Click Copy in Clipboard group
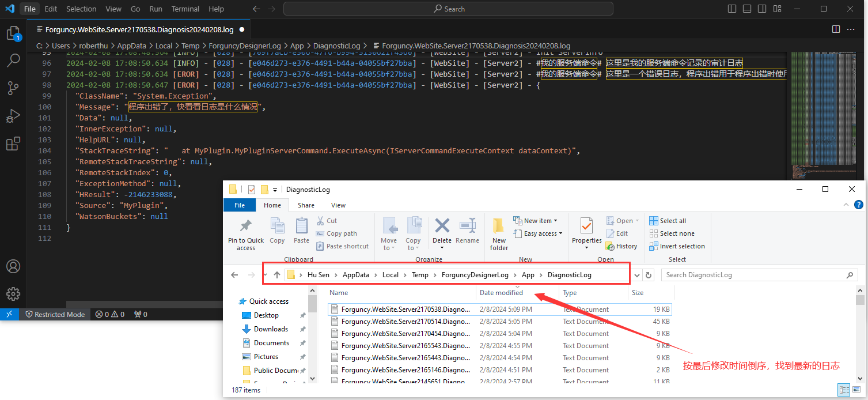Image resolution: width=868 pixels, height=400 pixels. (277, 231)
